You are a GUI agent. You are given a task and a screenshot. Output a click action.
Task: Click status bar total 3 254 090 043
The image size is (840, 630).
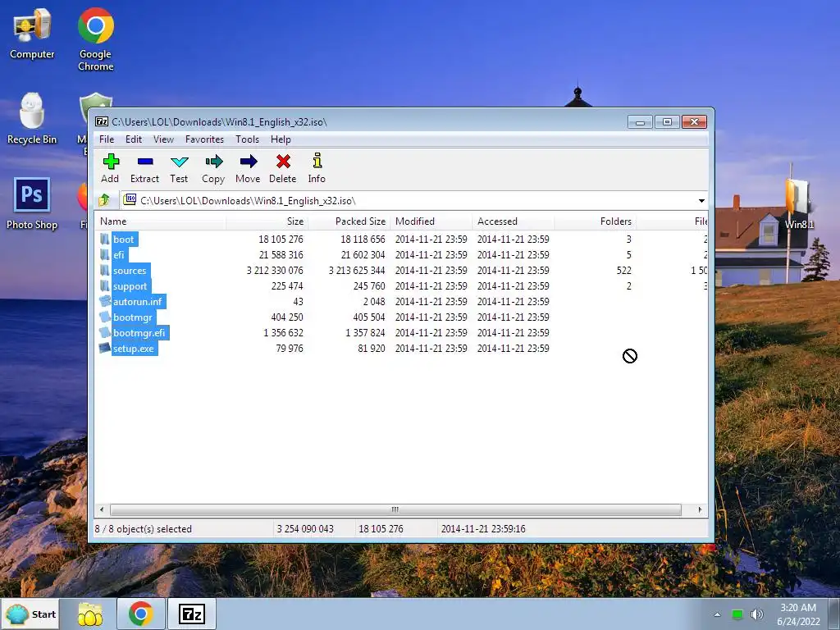(x=305, y=529)
